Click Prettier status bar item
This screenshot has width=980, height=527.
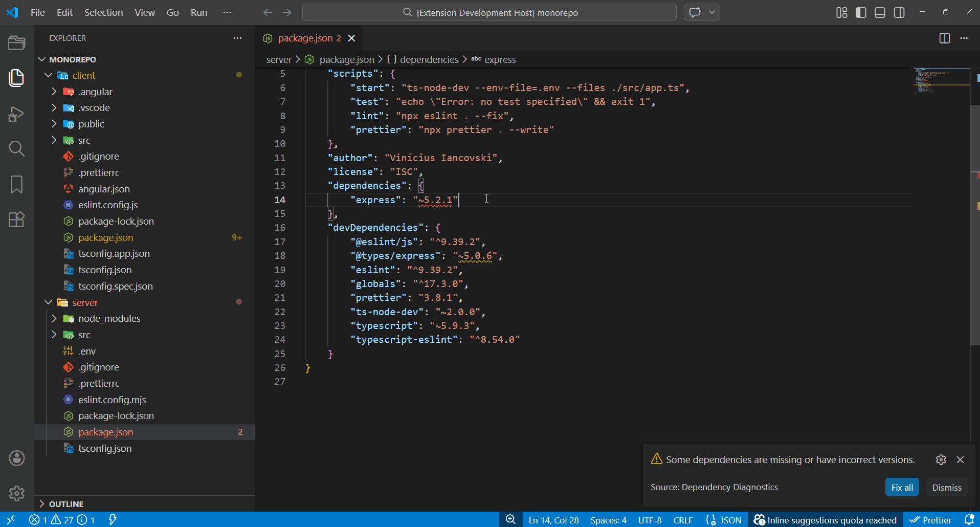point(930,520)
